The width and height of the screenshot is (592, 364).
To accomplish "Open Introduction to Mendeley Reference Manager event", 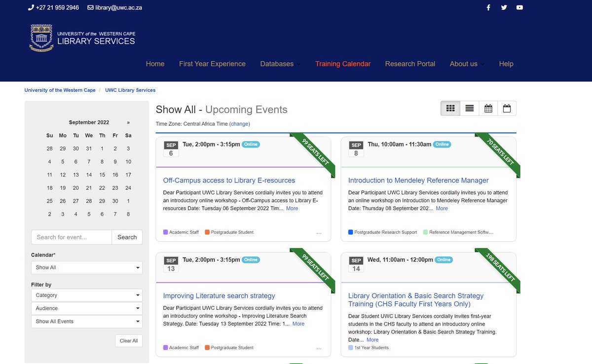I will click(x=418, y=181).
